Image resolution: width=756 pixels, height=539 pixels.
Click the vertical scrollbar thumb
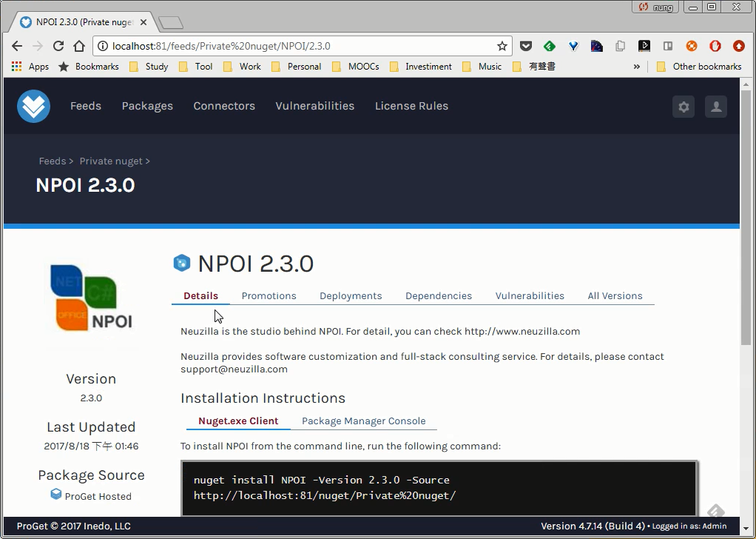746,217
